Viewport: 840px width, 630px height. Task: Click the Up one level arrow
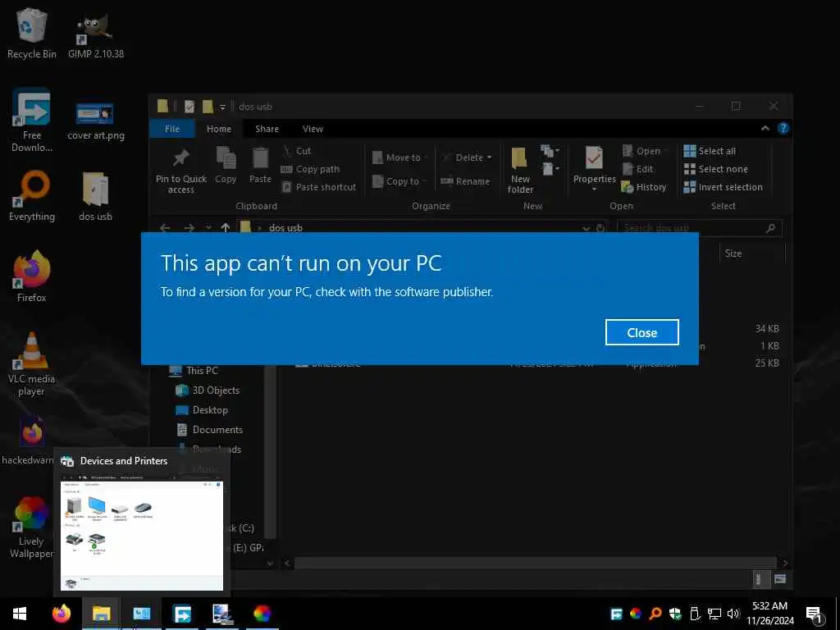tap(226, 228)
